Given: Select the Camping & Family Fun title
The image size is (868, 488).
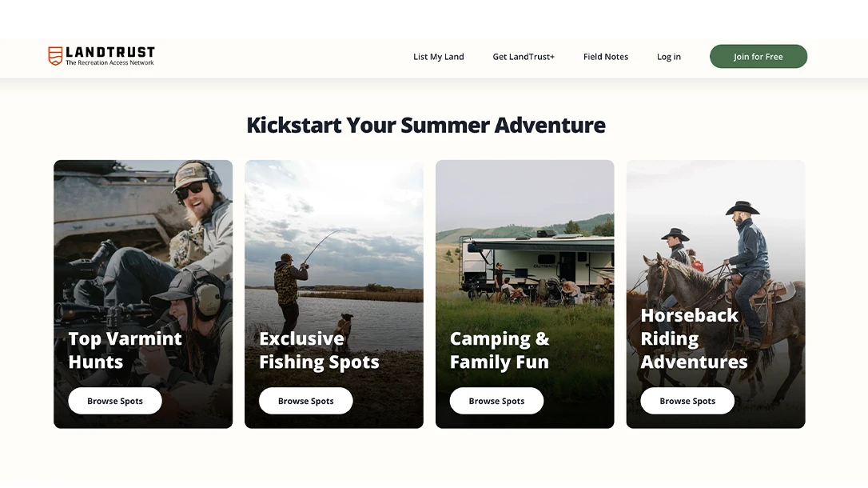Looking at the screenshot, I should pos(500,350).
